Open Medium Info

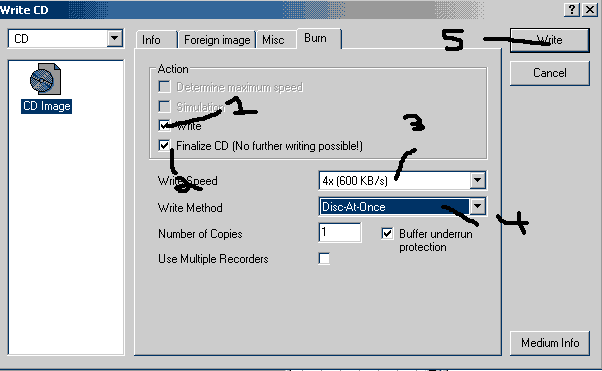(x=549, y=343)
